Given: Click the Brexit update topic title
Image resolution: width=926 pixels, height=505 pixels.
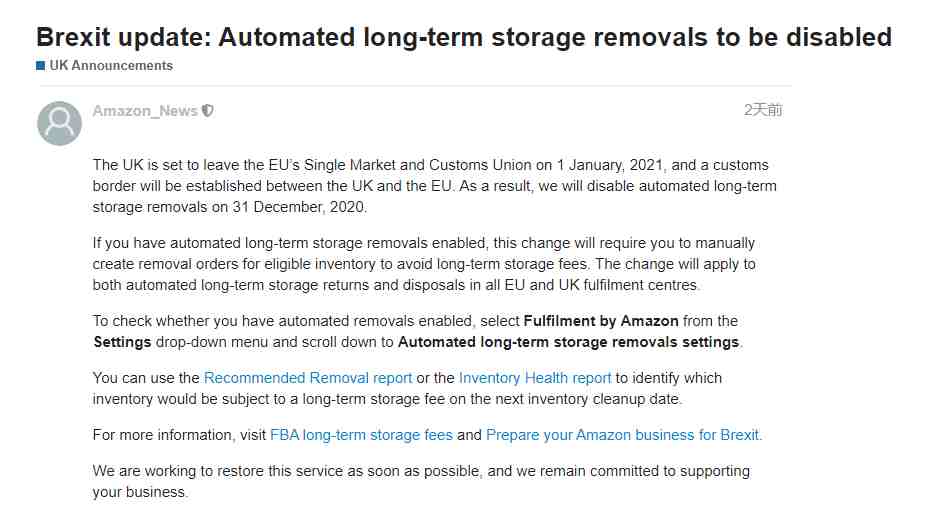Looking at the screenshot, I should pos(464,37).
